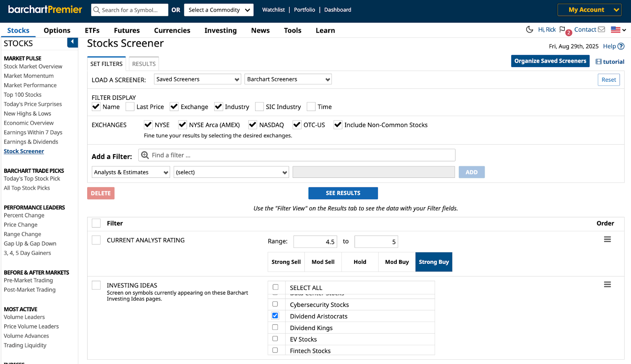Click the Help question mark icon
Image resolution: width=631 pixels, height=364 pixels.
pyautogui.click(x=621, y=46)
